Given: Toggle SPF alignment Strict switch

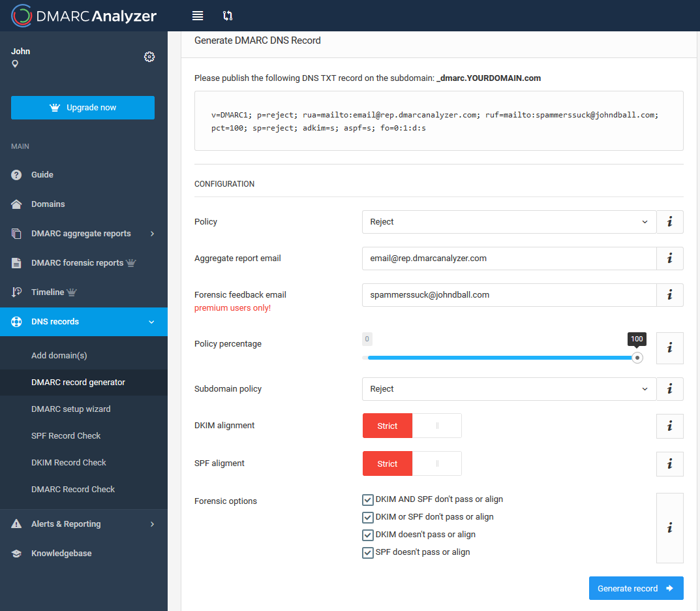Looking at the screenshot, I should point(412,463).
